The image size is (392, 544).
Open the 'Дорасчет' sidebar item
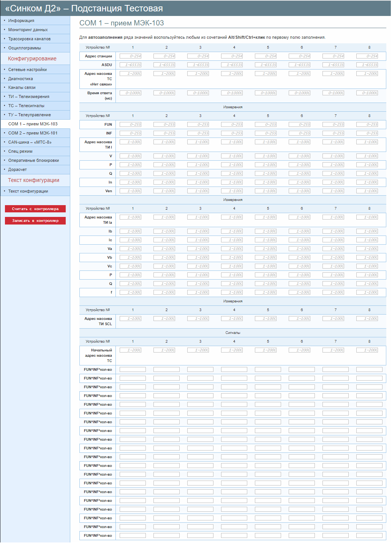17,169
